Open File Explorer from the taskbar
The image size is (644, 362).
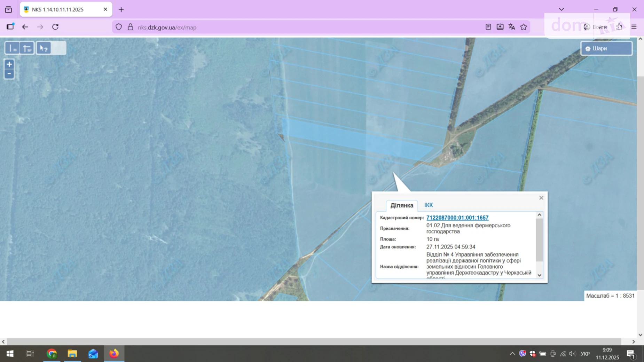tap(72, 354)
